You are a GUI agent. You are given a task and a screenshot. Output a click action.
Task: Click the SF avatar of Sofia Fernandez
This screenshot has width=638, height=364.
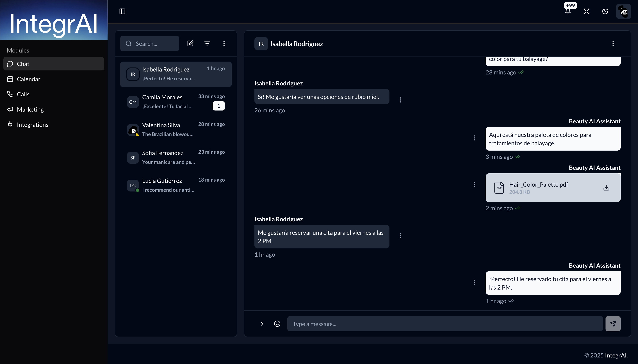(133, 158)
